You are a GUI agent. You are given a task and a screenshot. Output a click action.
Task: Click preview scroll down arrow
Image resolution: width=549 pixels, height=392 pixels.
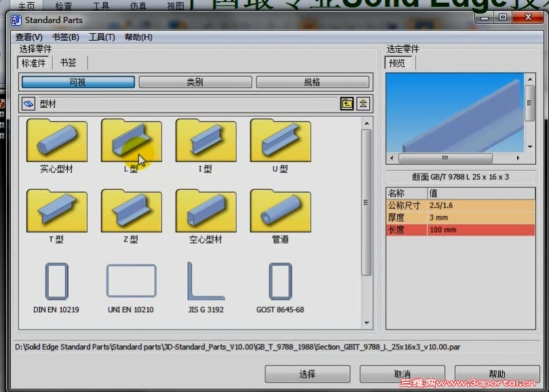530,146
